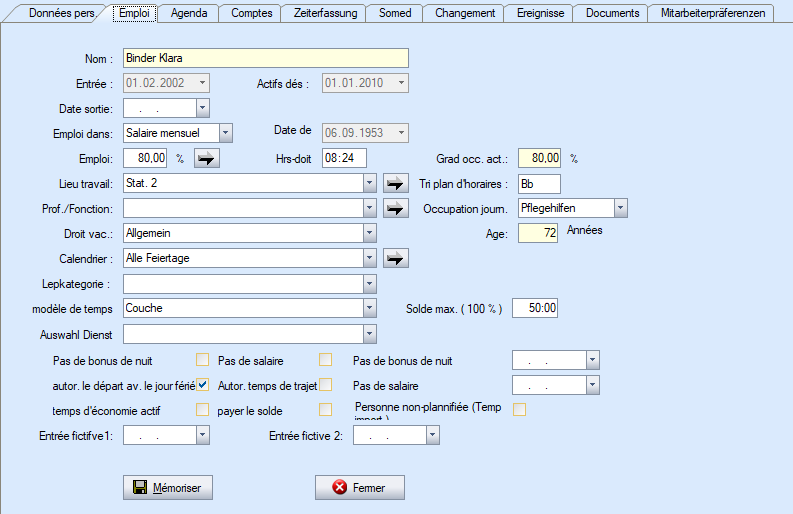793x514 pixels.
Task: Open the Emploi dans dropdown
Action: pyautogui.click(x=225, y=133)
